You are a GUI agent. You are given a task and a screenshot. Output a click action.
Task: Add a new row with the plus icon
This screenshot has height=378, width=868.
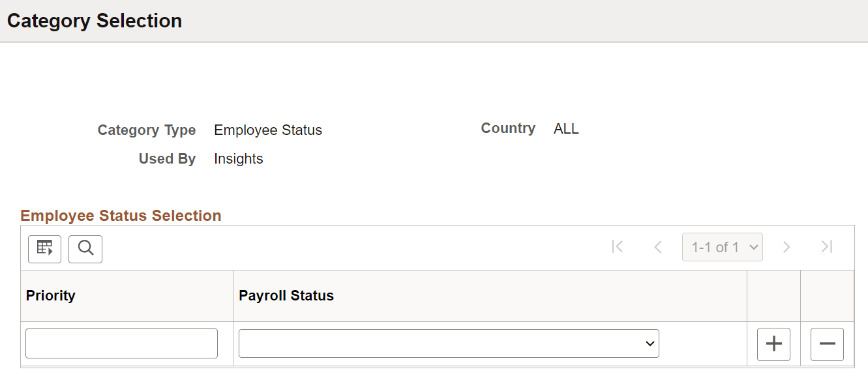(x=773, y=343)
